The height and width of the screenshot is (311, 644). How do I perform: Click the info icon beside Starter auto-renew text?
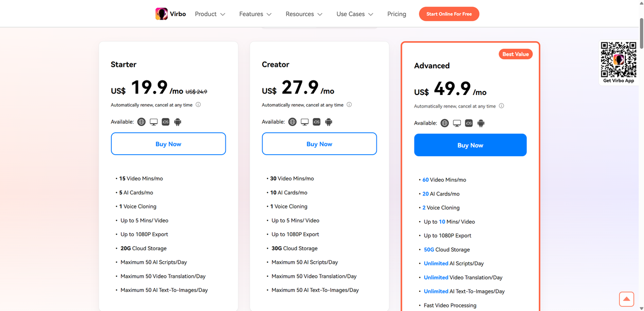pos(198,105)
